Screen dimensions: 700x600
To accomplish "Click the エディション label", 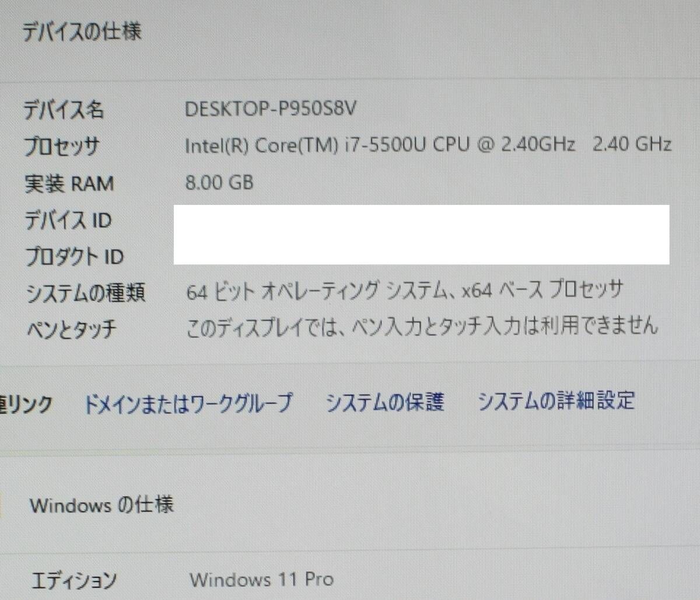I will [x=73, y=580].
